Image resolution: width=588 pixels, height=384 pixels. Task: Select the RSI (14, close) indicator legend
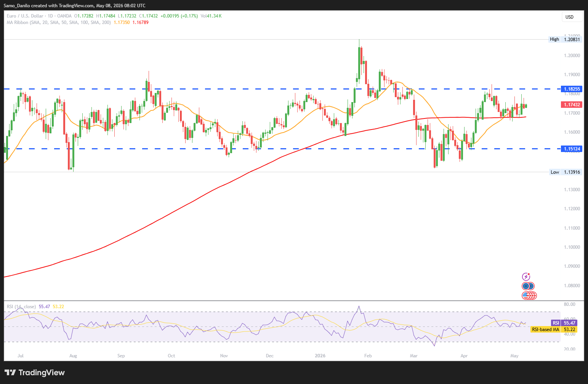click(21, 306)
